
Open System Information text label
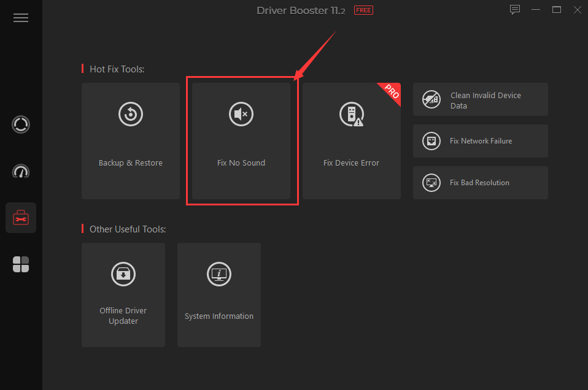(x=219, y=316)
